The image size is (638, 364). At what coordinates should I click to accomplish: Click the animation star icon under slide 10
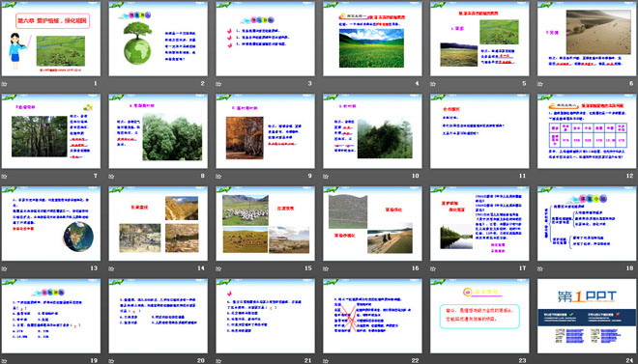click(x=326, y=177)
